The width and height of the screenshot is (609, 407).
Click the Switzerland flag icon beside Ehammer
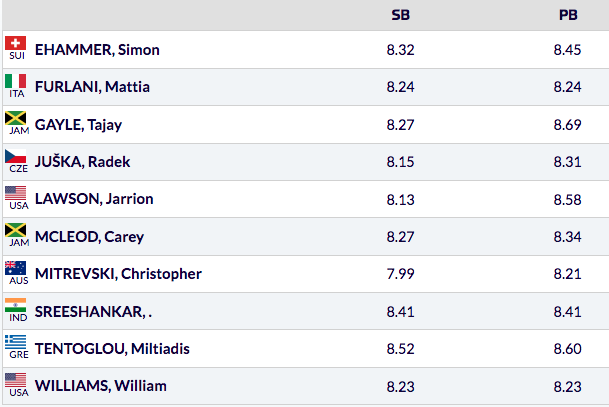point(15,44)
